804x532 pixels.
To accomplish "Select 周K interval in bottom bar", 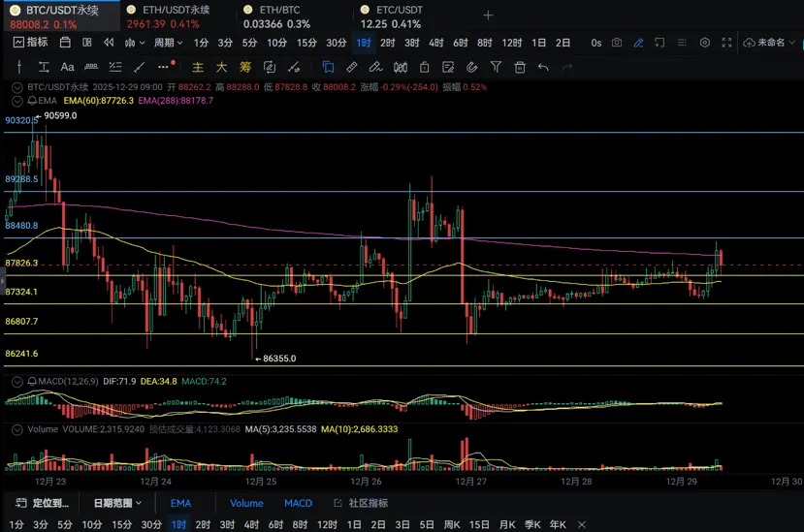I will 452,525.
